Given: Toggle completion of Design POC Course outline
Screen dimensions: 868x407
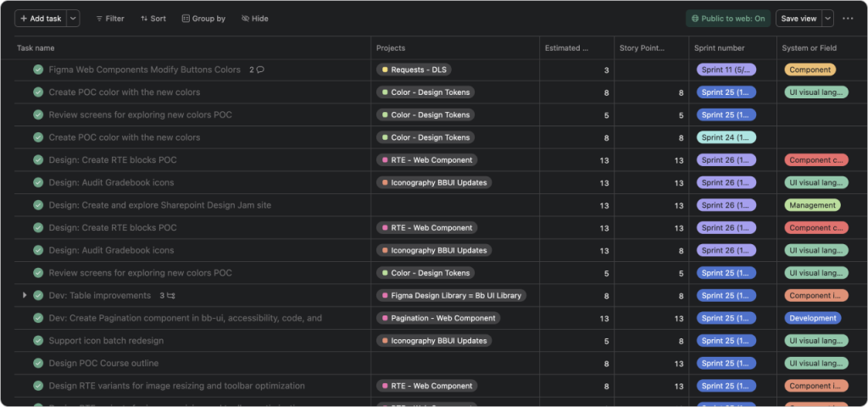Looking at the screenshot, I should pyautogui.click(x=38, y=363).
